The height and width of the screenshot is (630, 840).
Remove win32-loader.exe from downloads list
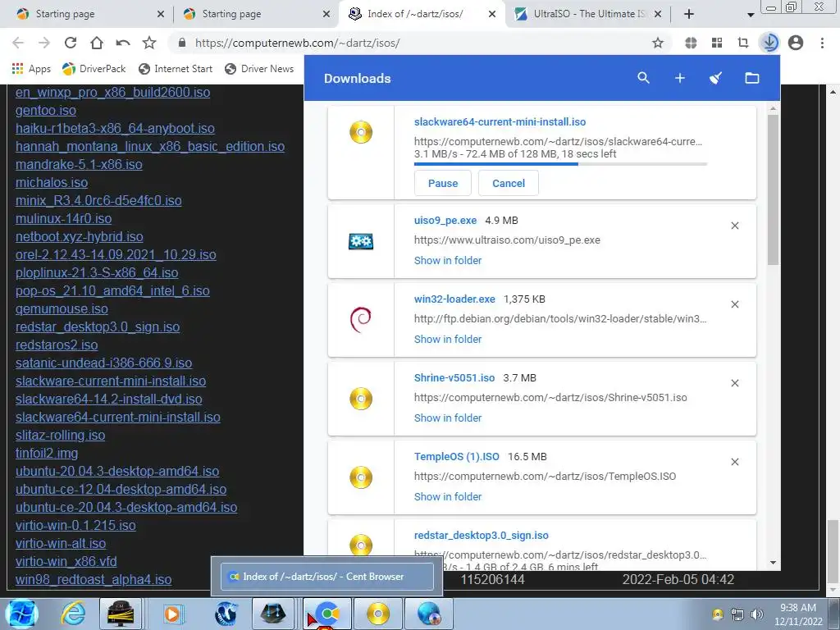(x=735, y=304)
